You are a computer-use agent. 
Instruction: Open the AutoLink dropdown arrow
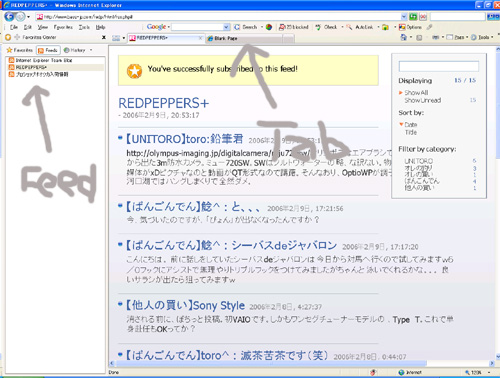[378, 27]
